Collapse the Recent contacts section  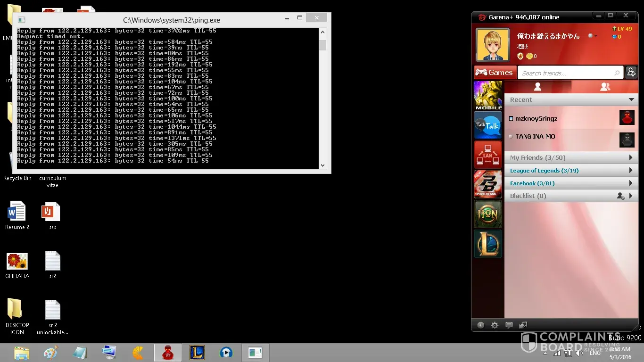point(631,100)
